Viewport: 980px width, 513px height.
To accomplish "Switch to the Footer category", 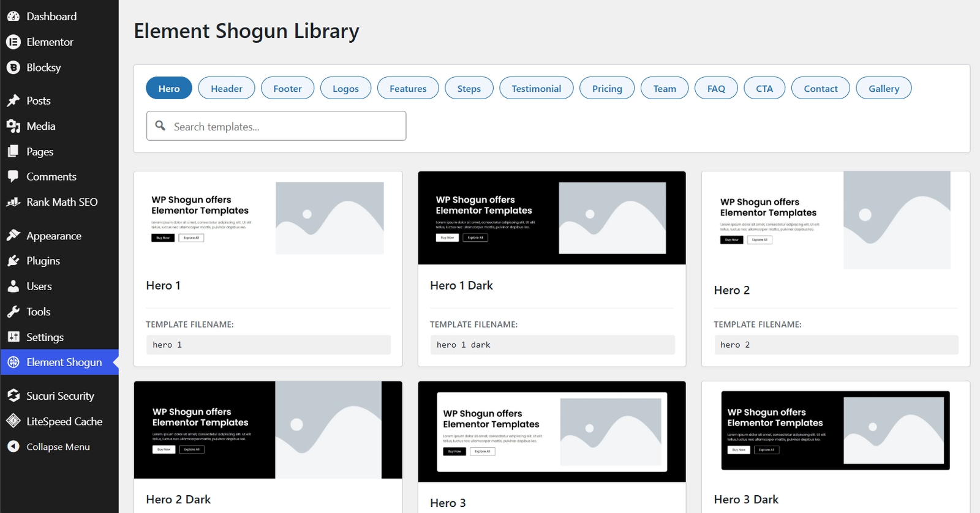I will [287, 88].
